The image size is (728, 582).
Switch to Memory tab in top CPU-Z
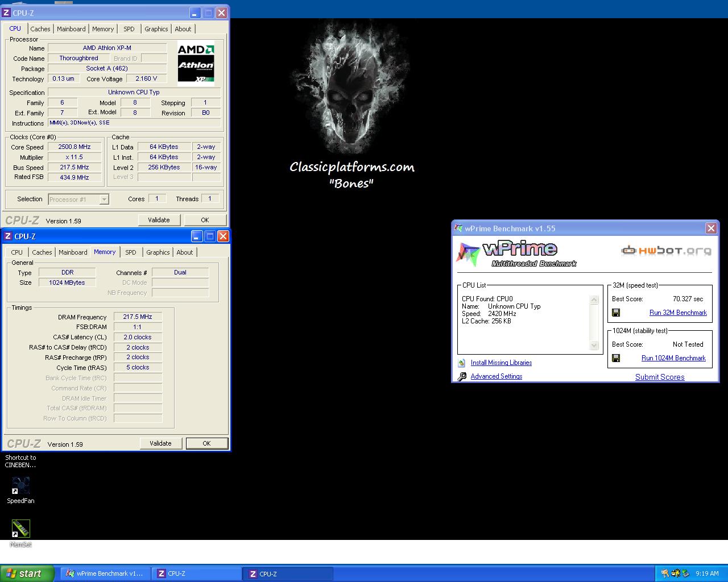click(103, 29)
